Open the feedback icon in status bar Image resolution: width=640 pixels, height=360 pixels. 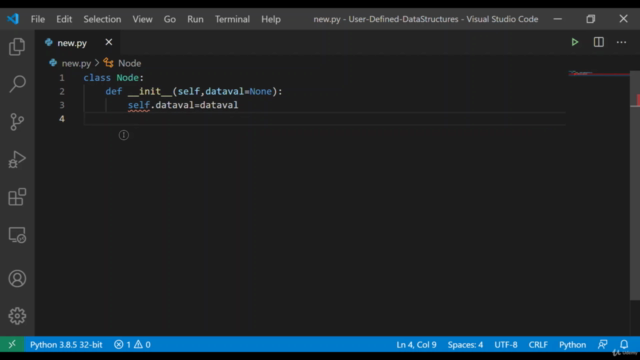tap(602, 344)
